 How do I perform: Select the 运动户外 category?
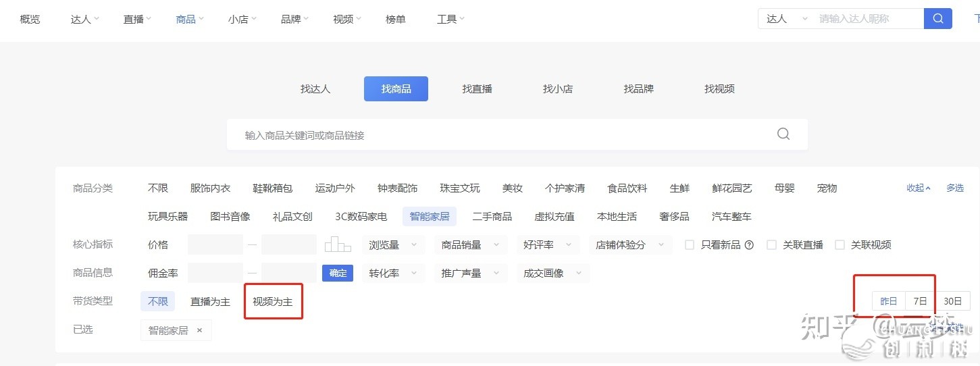tap(335, 188)
